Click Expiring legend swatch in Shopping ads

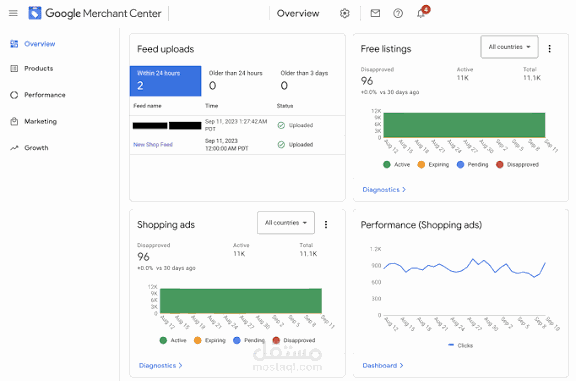point(198,340)
